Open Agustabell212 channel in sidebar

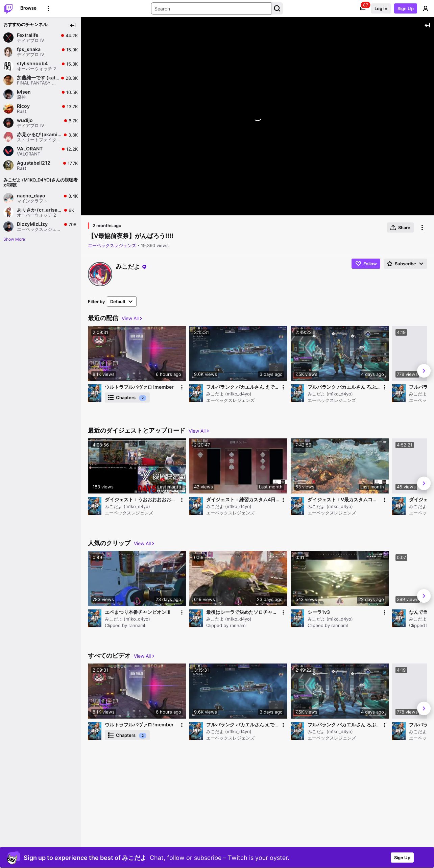click(41, 165)
